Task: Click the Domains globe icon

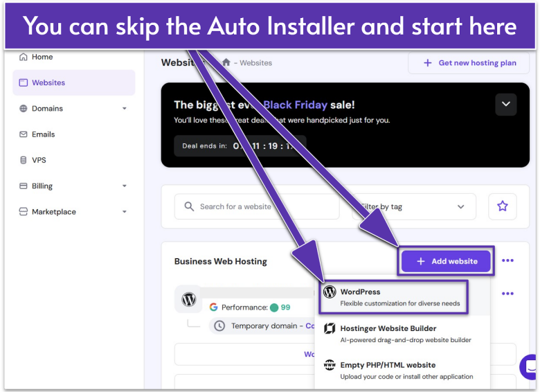Action: pyautogui.click(x=23, y=109)
